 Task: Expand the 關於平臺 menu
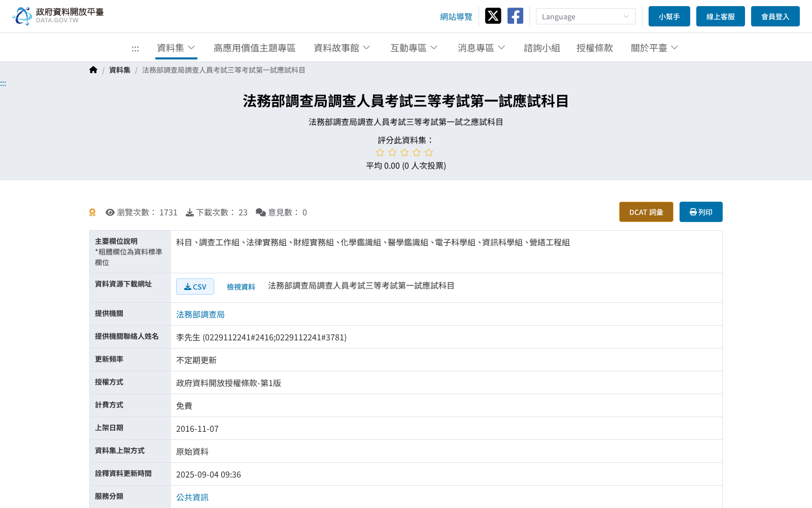point(654,48)
